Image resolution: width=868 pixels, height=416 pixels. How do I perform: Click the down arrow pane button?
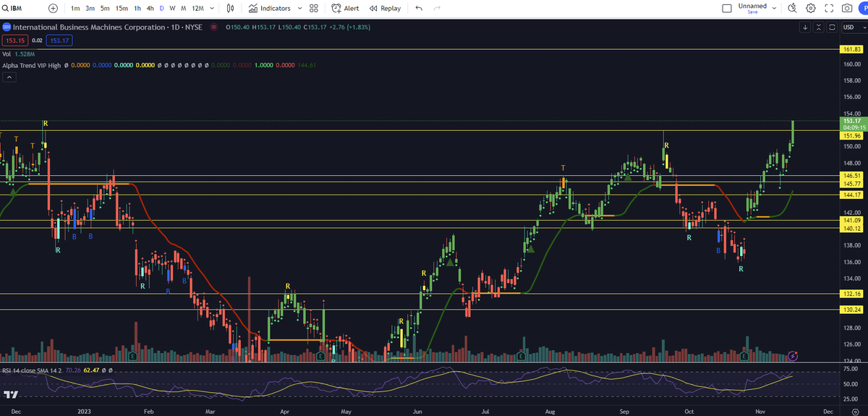pos(806,27)
